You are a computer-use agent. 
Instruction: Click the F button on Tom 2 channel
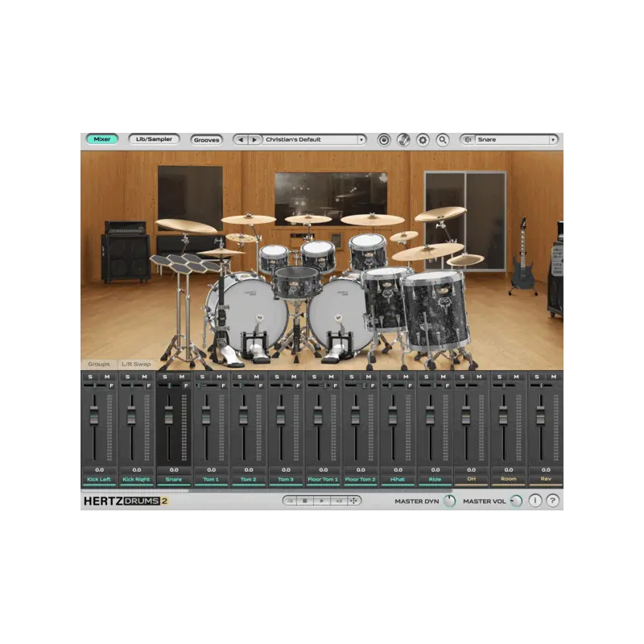[x=261, y=386]
